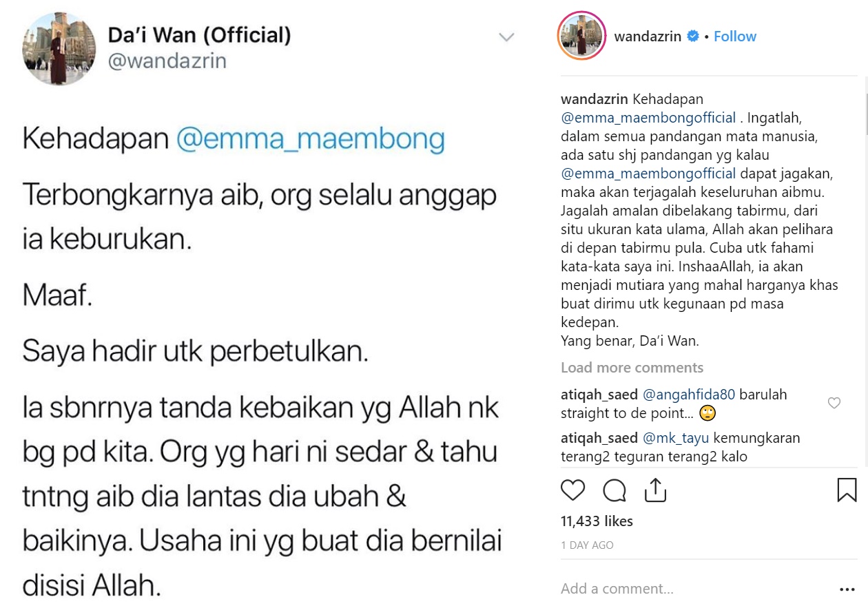The width and height of the screenshot is (868, 606).
Task: Share the post using the upload arrow icon
Action: [x=655, y=490]
